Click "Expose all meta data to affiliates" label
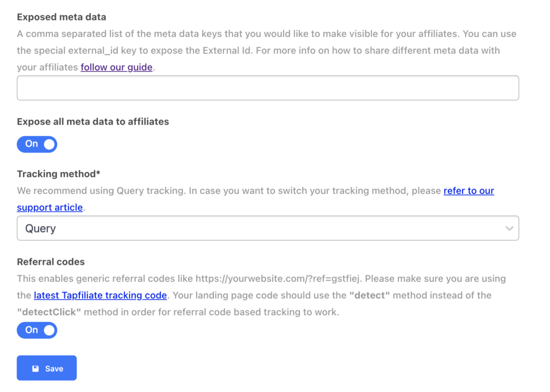 coord(93,122)
